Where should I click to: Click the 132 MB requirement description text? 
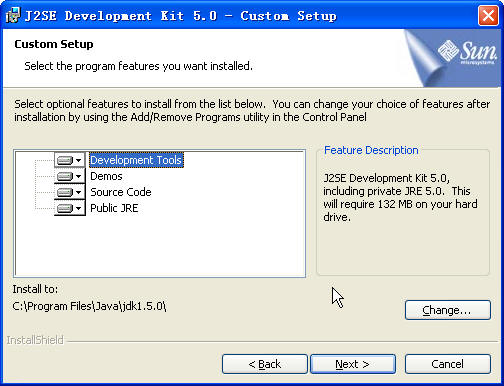400,197
